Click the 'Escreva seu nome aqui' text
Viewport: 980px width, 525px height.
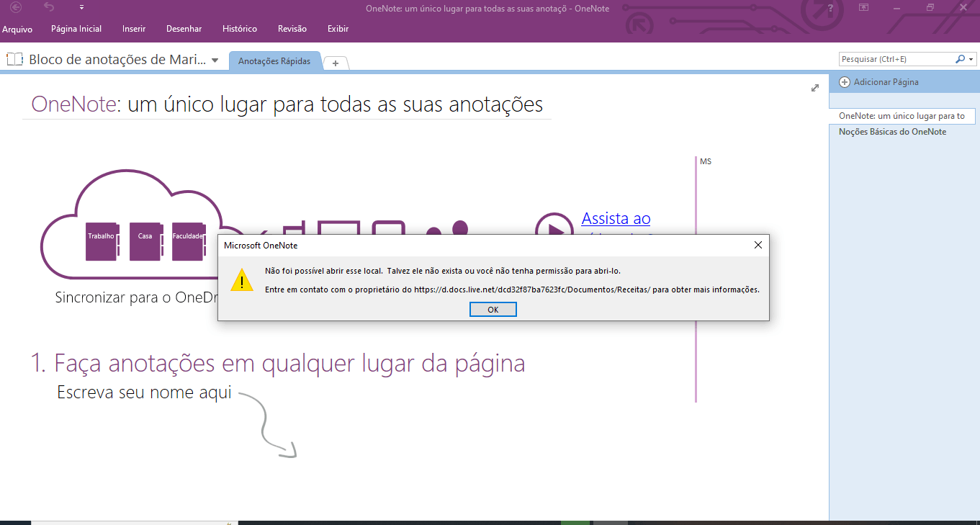point(144,392)
